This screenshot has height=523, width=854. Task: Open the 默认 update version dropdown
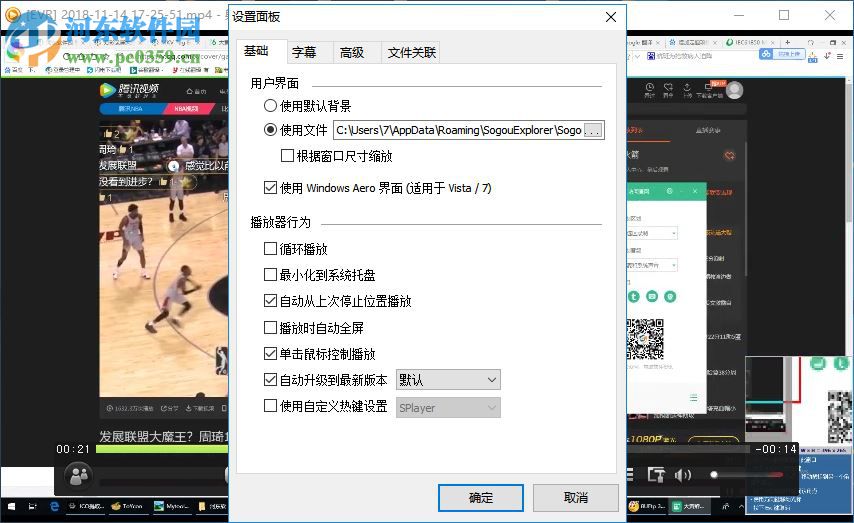(448, 380)
